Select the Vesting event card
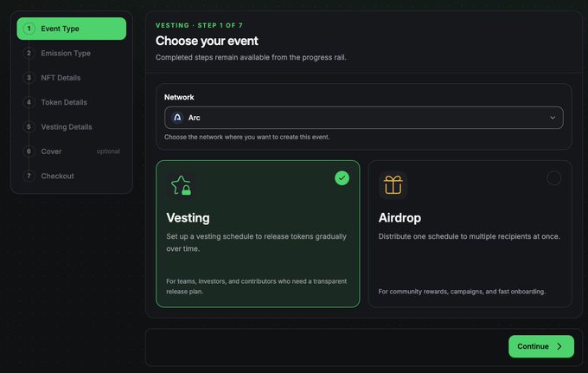 tap(258, 234)
